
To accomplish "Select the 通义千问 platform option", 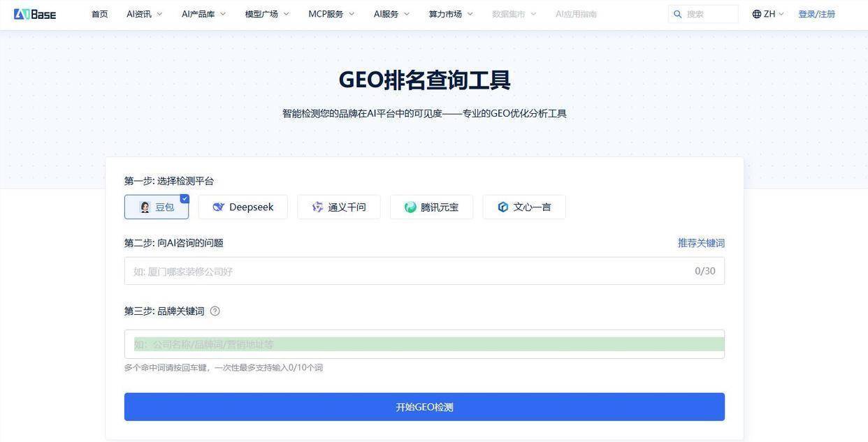I will click(339, 207).
